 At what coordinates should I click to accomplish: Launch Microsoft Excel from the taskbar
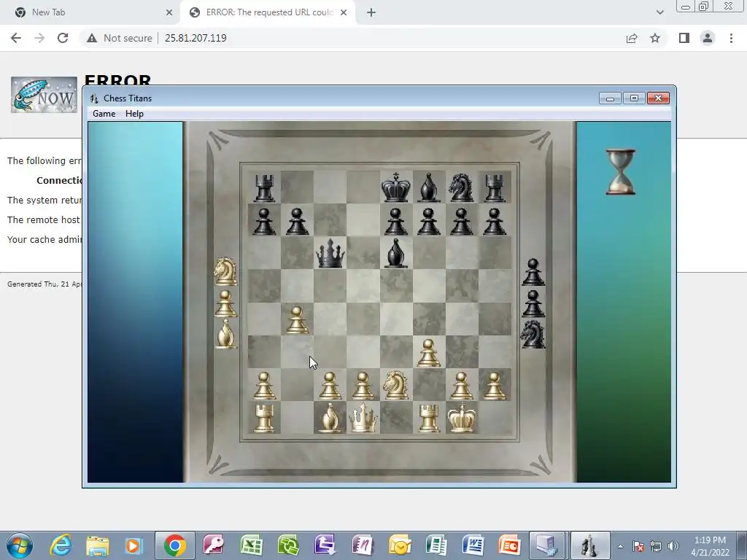[x=251, y=545]
